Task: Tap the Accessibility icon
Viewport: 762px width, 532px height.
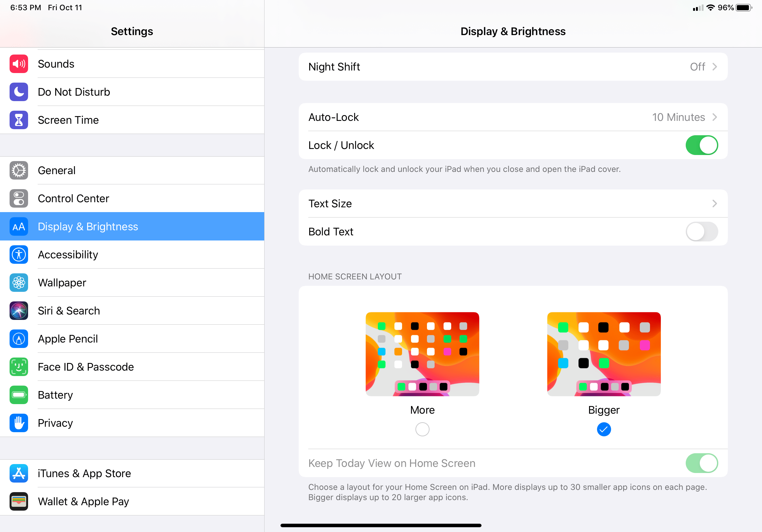Action: pos(19,255)
